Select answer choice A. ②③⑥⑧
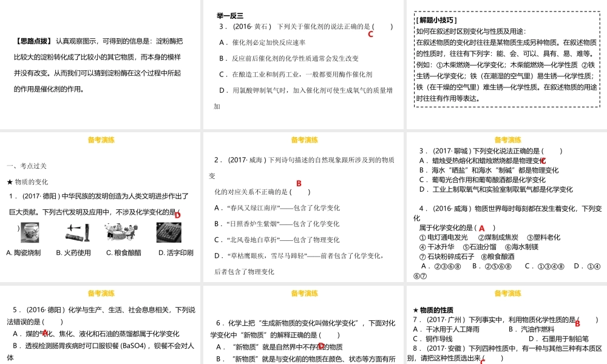 pyautogui.click(x=441, y=266)
